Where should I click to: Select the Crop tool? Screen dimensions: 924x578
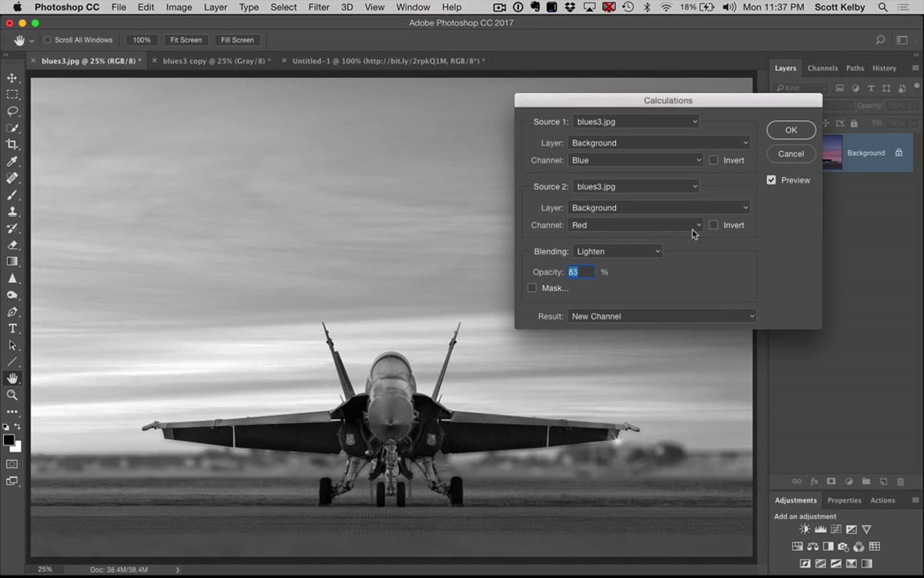(12, 144)
